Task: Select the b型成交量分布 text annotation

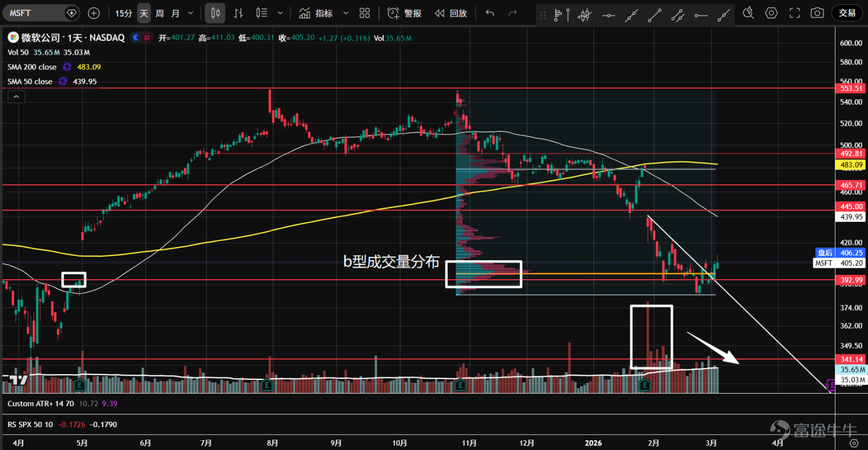Action: [391, 261]
